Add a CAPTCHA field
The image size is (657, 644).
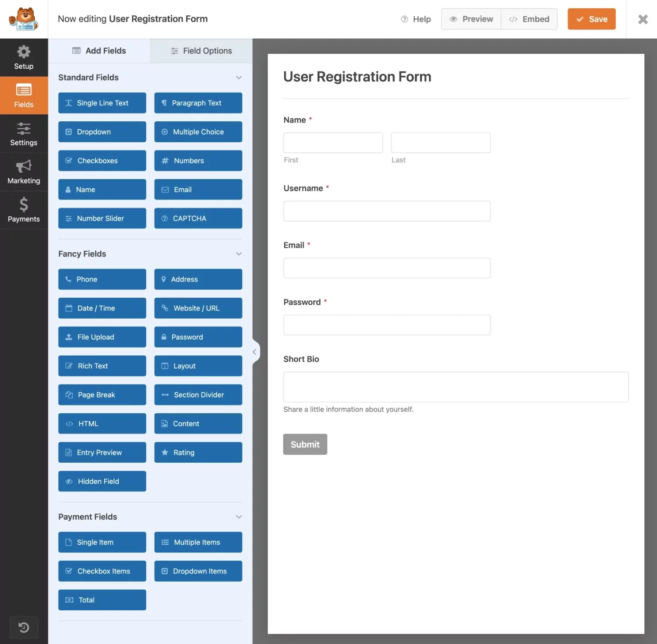[198, 218]
